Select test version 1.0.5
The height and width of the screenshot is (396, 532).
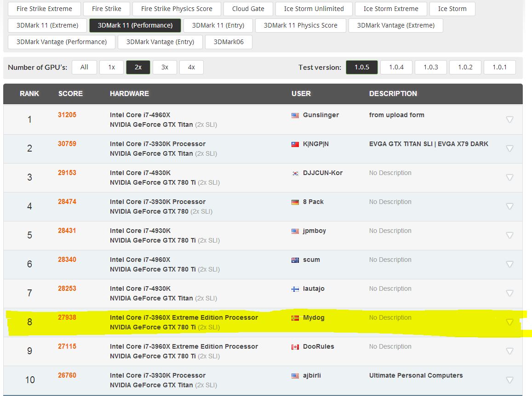tap(362, 67)
